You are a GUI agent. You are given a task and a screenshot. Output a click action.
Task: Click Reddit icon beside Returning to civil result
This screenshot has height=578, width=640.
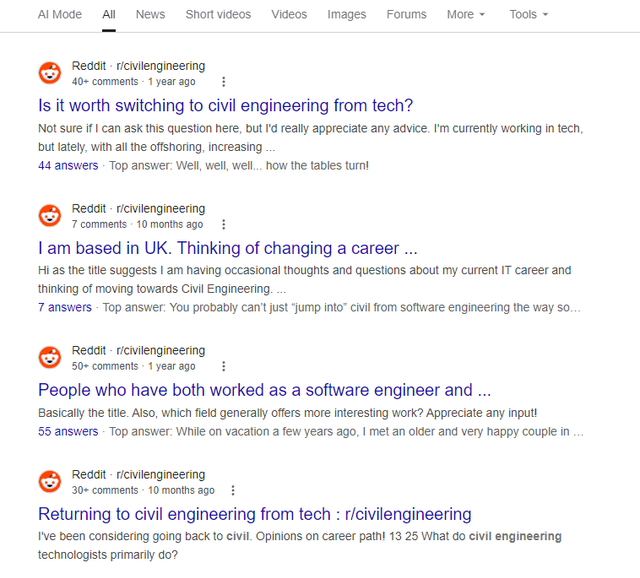pyautogui.click(x=50, y=482)
